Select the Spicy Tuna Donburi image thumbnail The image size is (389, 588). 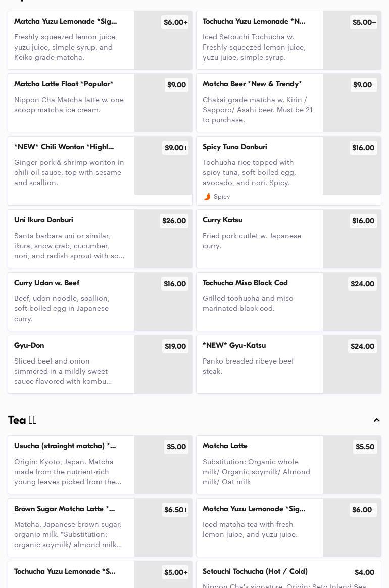(352, 165)
